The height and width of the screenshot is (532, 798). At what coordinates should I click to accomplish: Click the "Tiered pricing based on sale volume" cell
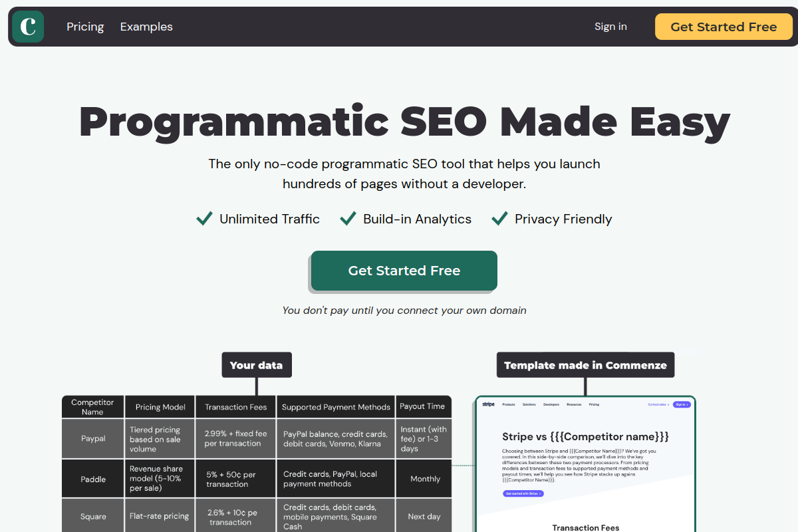click(x=160, y=439)
